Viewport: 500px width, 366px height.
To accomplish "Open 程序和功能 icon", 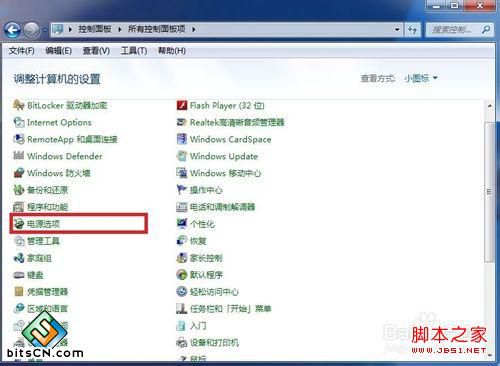I will [19, 207].
